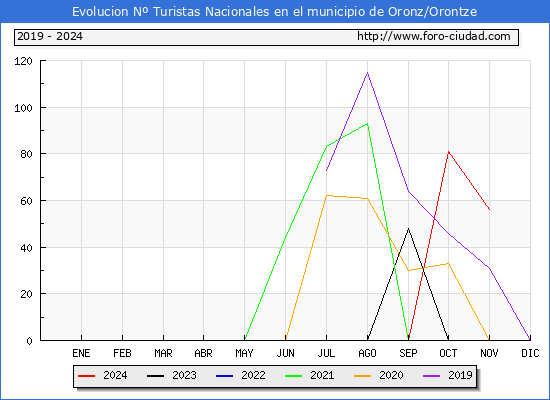Click the SEP month axis label
This screenshot has height=400, width=550.
[408, 353]
